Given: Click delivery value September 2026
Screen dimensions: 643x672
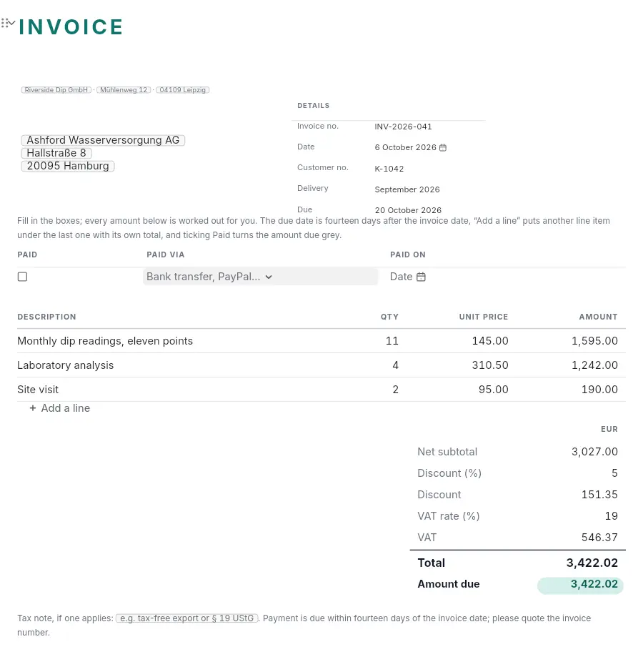Looking at the screenshot, I should click(x=407, y=189).
